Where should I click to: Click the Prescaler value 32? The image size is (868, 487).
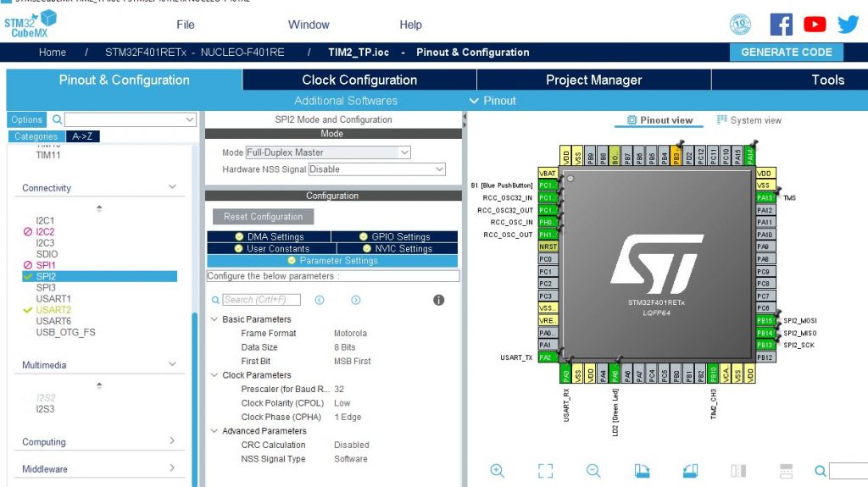click(x=339, y=389)
